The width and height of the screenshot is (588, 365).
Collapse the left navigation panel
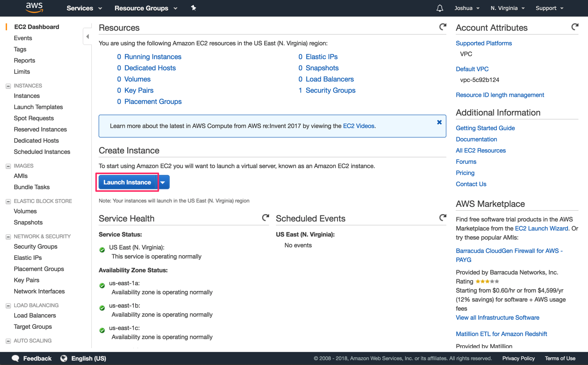pyautogui.click(x=87, y=37)
